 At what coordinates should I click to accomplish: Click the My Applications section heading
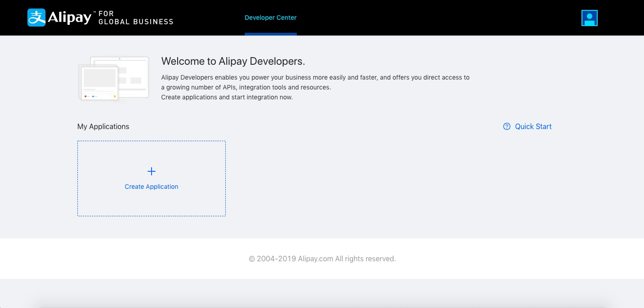(x=103, y=127)
